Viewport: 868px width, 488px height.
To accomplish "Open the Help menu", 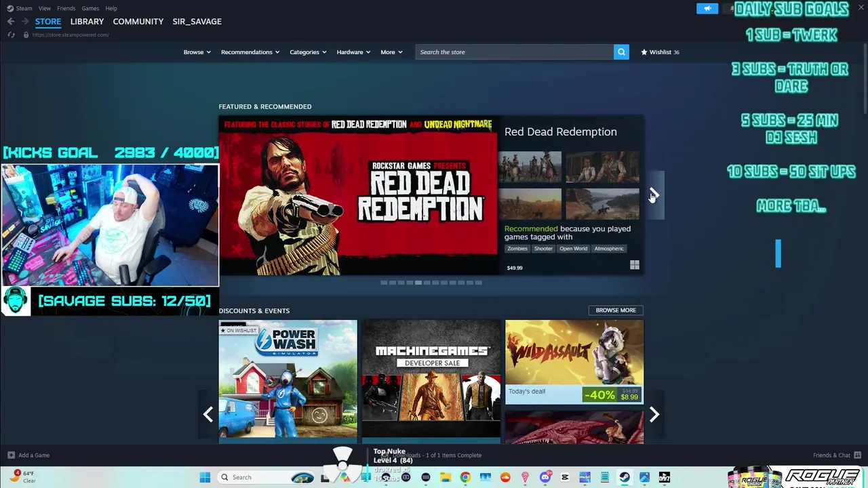I will click(x=111, y=8).
